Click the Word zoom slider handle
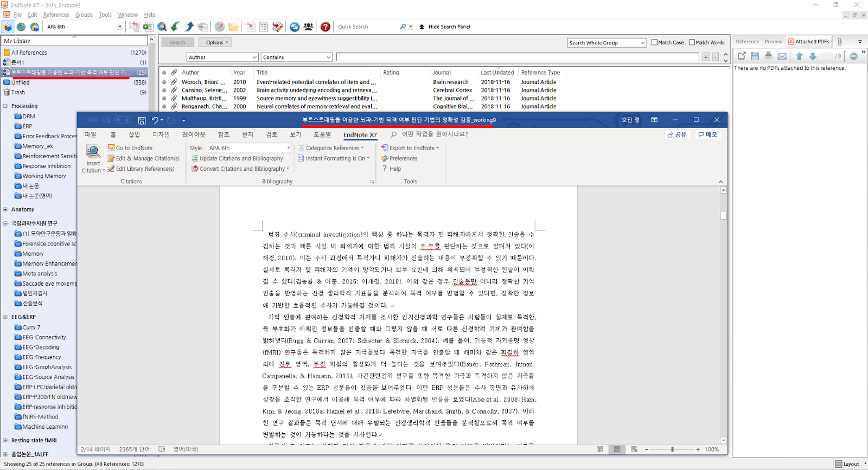 pos(672,449)
